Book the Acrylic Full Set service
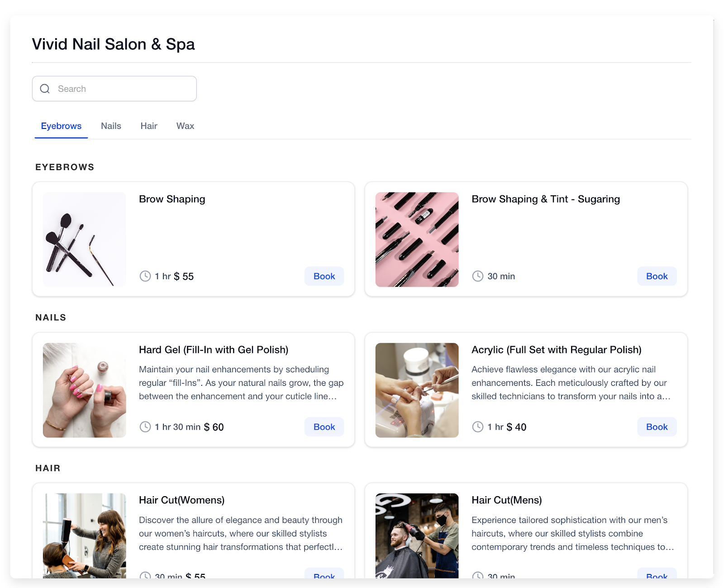Viewport: 724px width, 588px height. (657, 427)
